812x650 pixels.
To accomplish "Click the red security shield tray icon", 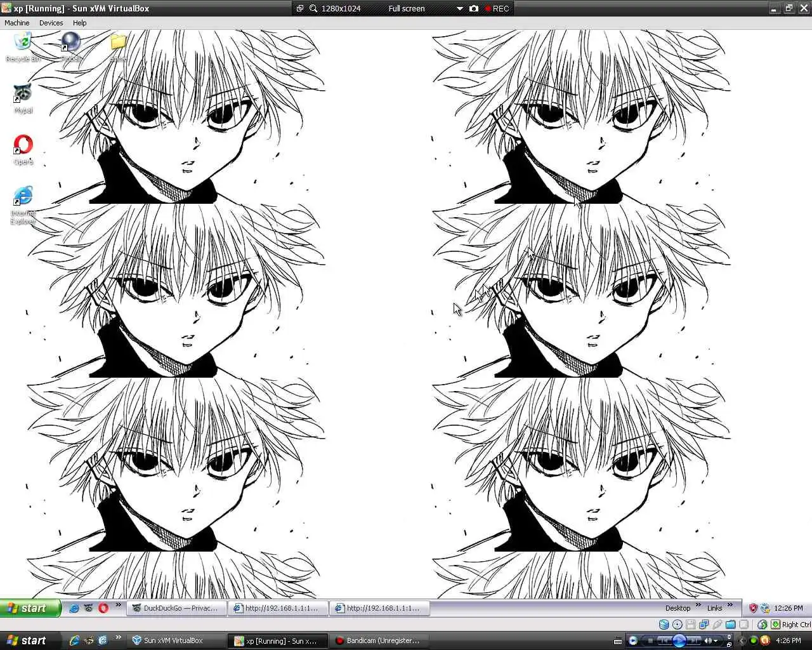I will pyautogui.click(x=753, y=608).
